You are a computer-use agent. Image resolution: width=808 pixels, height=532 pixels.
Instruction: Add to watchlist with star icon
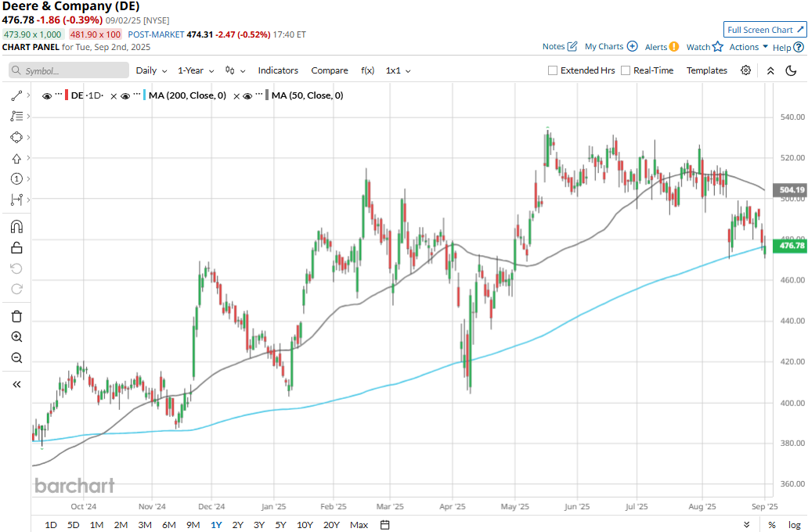point(718,47)
